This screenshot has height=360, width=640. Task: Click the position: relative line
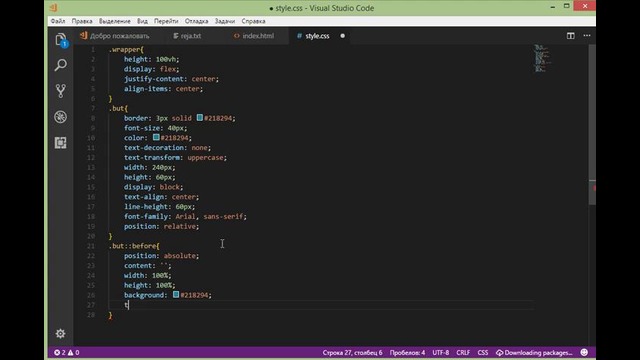162,226
